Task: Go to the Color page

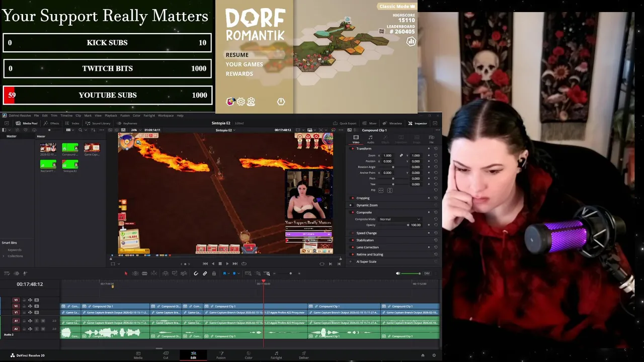Action: coord(249,355)
